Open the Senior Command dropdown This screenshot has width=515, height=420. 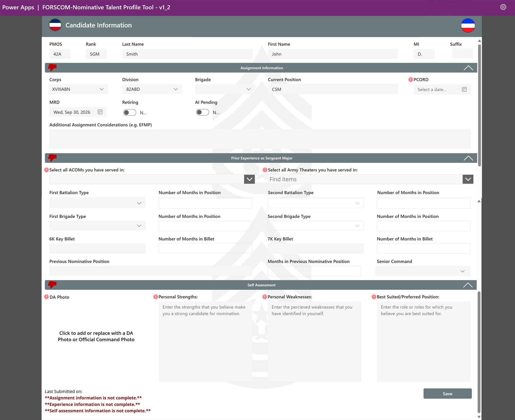(423, 271)
